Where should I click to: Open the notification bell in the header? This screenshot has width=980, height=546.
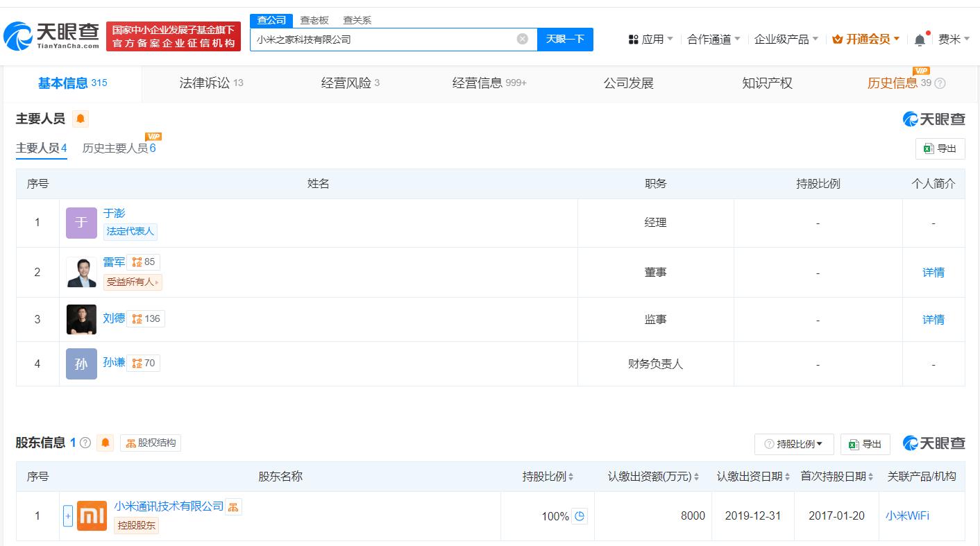[x=920, y=40]
